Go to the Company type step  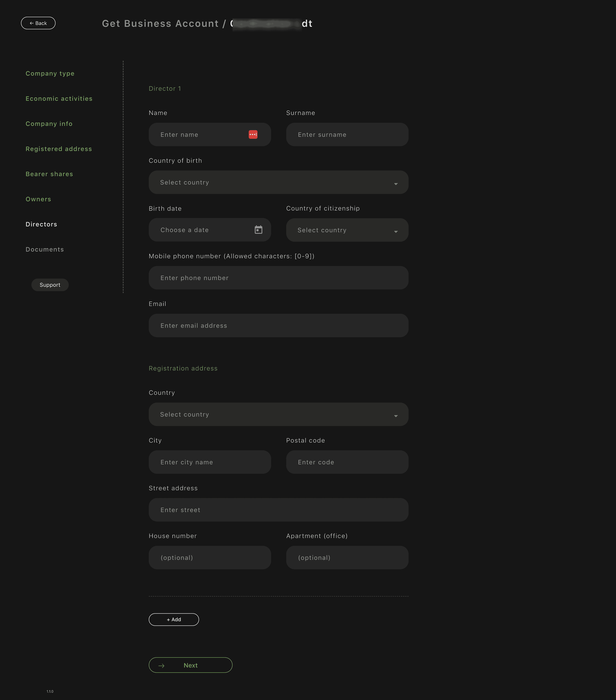50,74
